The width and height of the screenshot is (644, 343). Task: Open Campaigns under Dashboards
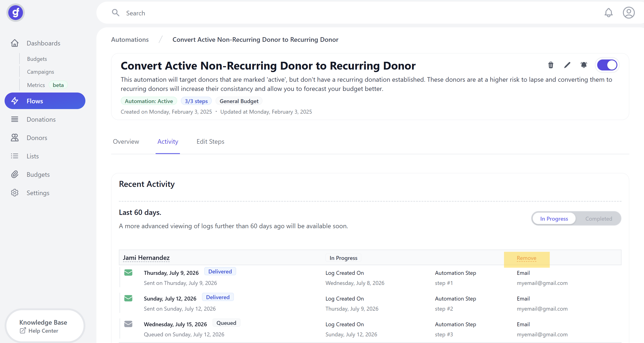point(40,72)
